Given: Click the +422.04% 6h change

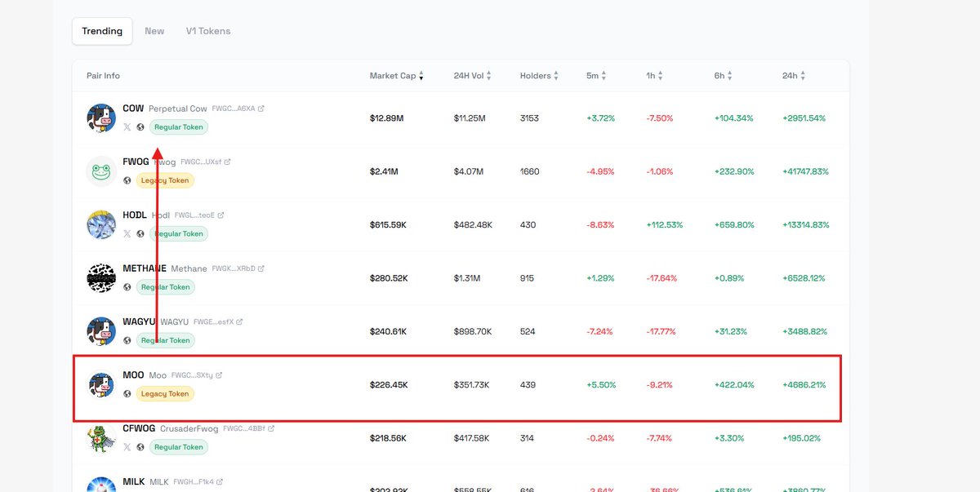Looking at the screenshot, I should pyautogui.click(x=734, y=385).
